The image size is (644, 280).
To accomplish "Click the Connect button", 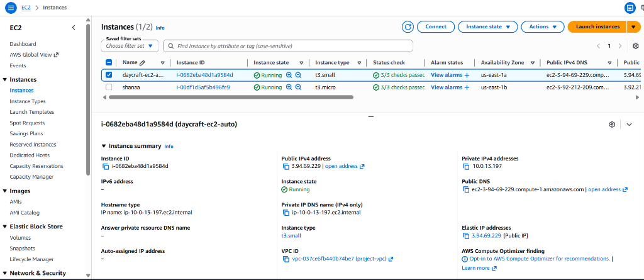I will point(436,26).
